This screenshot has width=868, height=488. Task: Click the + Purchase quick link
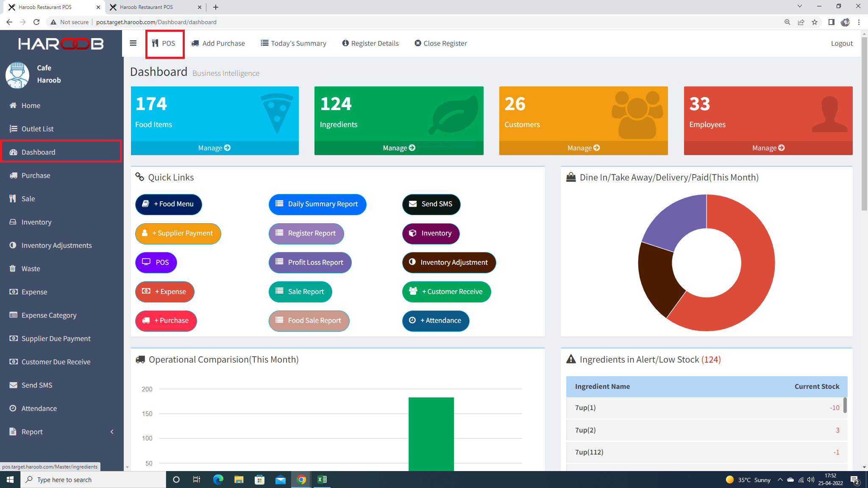coord(166,321)
